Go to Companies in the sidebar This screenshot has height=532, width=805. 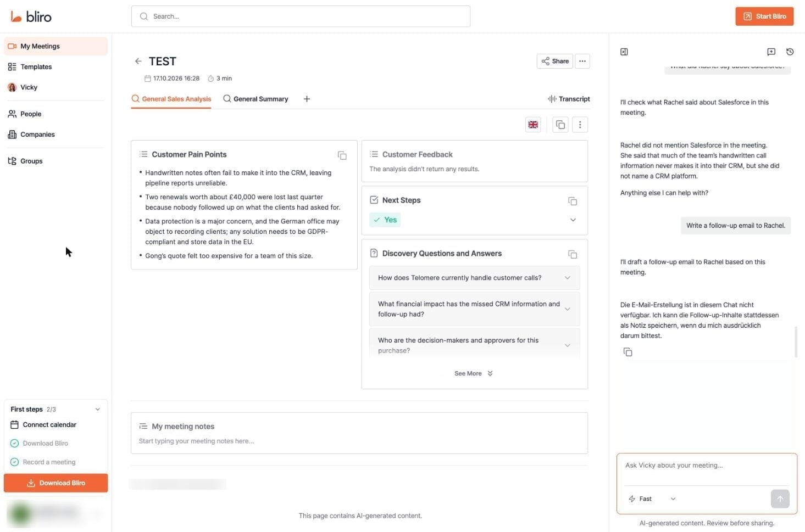point(55,135)
